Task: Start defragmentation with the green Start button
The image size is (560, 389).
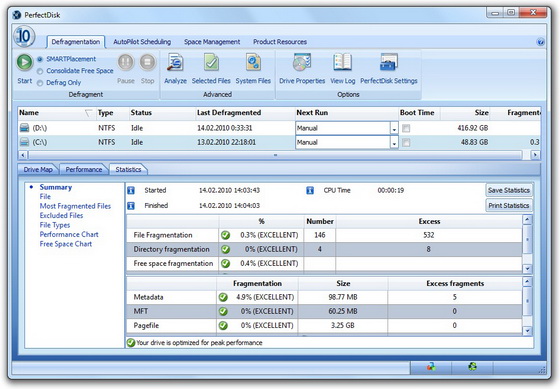Action: [25, 62]
